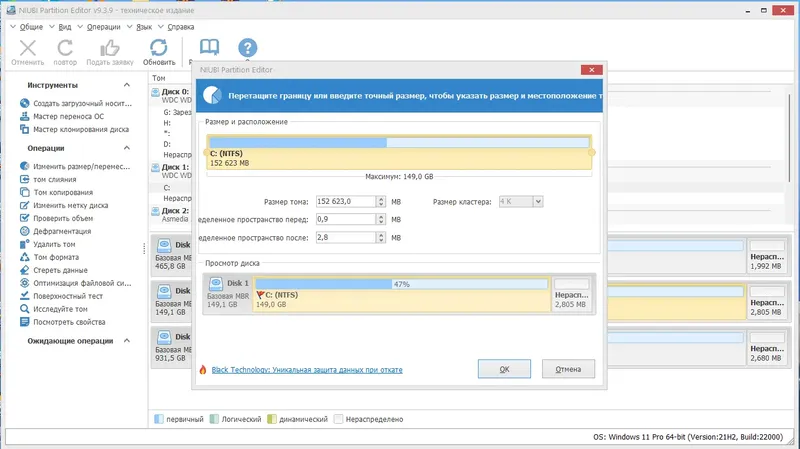Click the Подать заявку thumbs-up icon

pyautogui.click(x=109, y=48)
